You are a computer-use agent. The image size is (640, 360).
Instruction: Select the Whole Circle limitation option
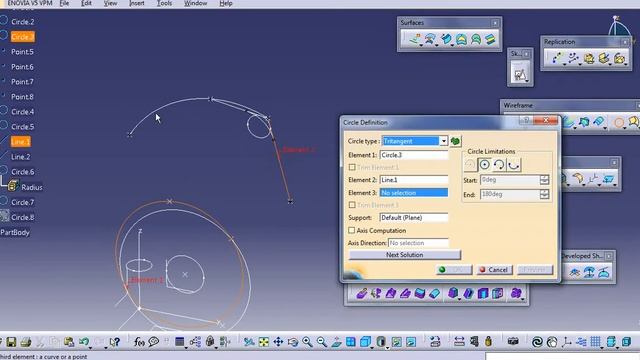[484, 165]
